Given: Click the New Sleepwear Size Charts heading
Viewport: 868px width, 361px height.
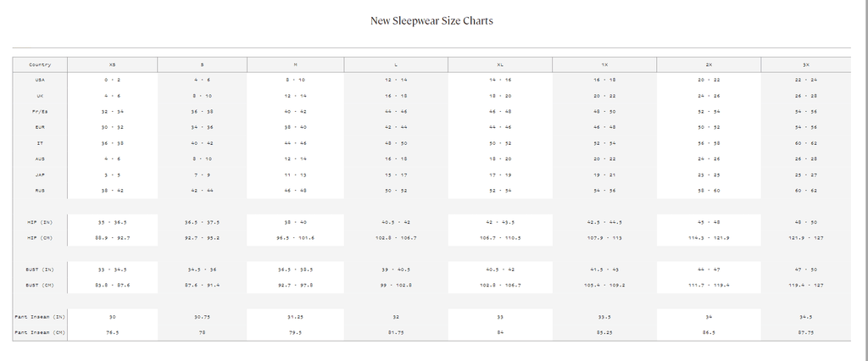Looking at the screenshot, I should tap(431, 21).
